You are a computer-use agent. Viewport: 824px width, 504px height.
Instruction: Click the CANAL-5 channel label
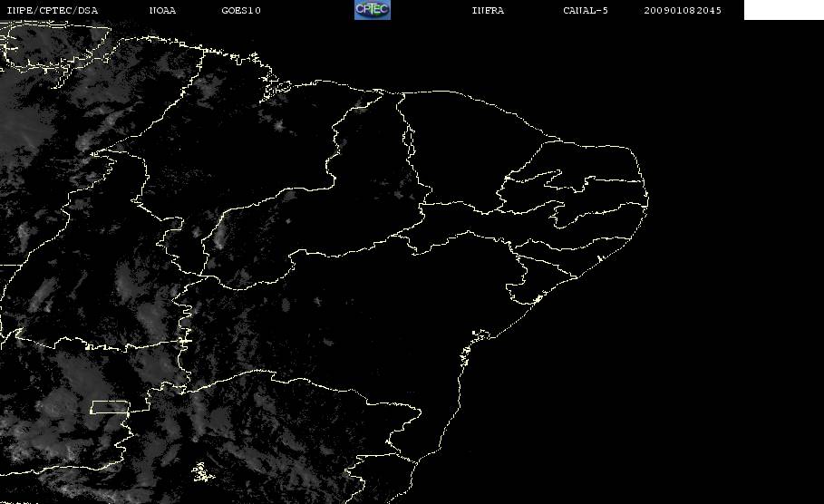coord(586,11)
